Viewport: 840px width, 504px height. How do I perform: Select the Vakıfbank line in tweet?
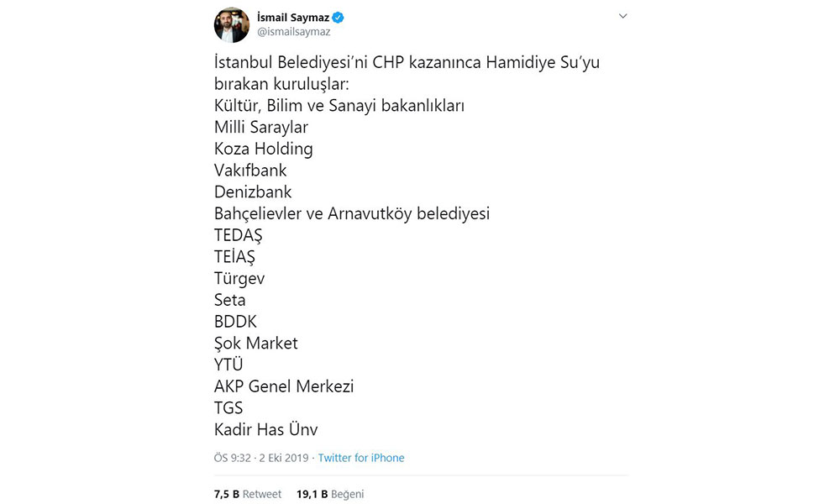coord(250,171)
